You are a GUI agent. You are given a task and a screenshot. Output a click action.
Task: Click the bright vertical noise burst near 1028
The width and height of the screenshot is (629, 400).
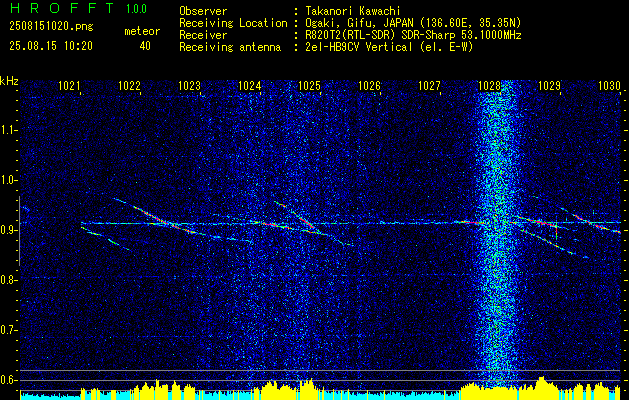497,235
